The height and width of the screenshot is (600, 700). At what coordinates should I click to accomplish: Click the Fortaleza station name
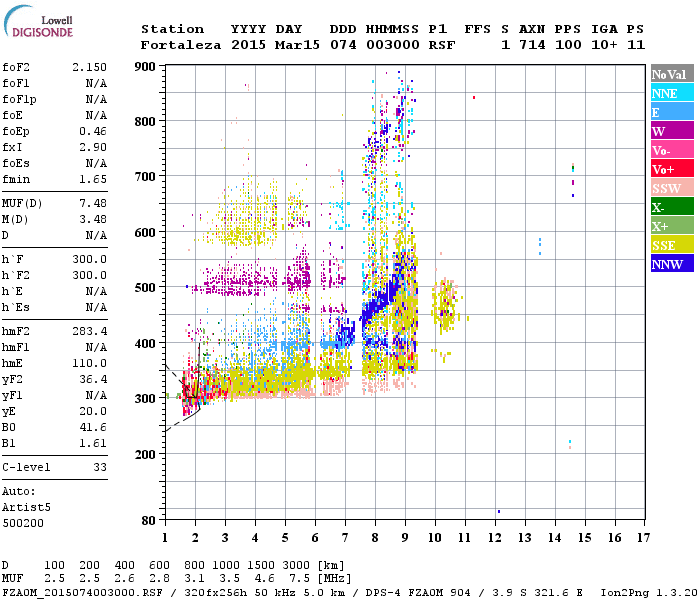point(181,45)
